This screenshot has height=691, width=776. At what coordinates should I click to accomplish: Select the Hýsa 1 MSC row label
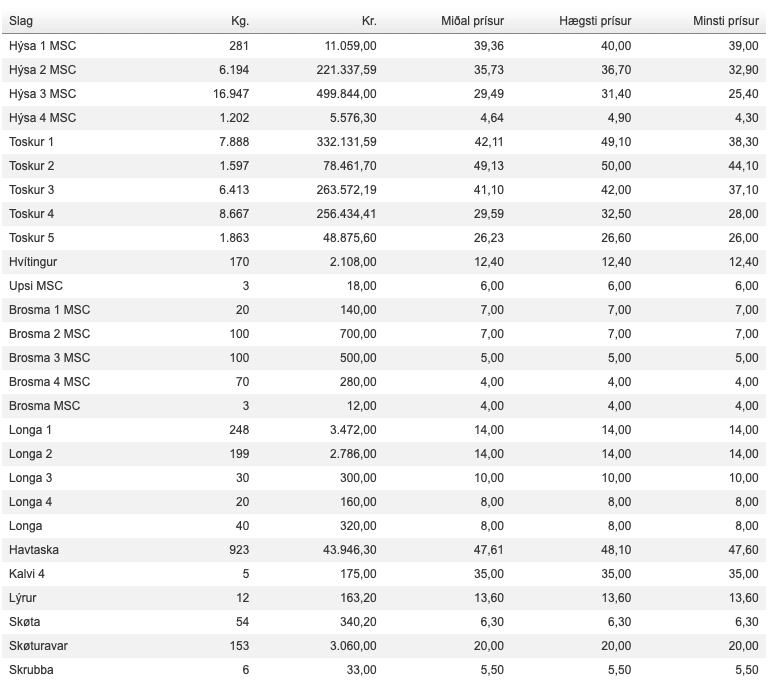click(x=42, y=45)
